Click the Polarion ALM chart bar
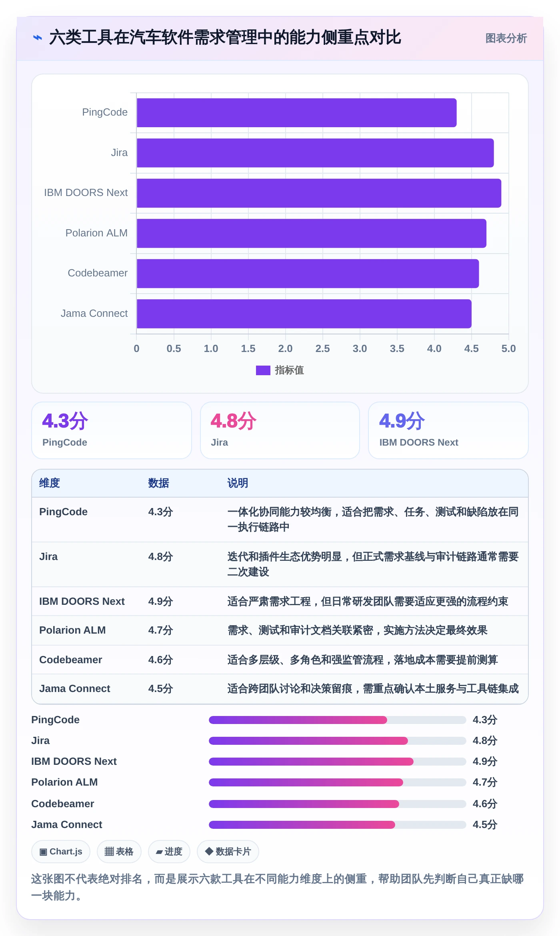 coord(311,233)
